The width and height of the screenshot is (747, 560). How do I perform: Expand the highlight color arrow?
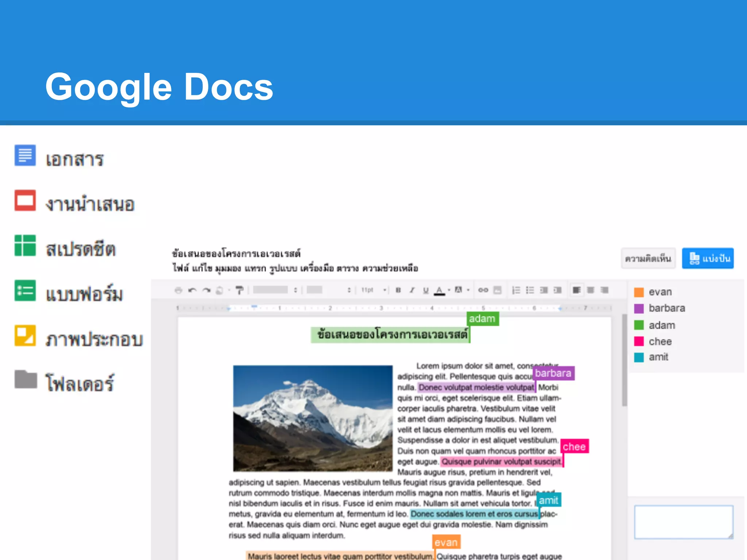[x=468, y=290]
